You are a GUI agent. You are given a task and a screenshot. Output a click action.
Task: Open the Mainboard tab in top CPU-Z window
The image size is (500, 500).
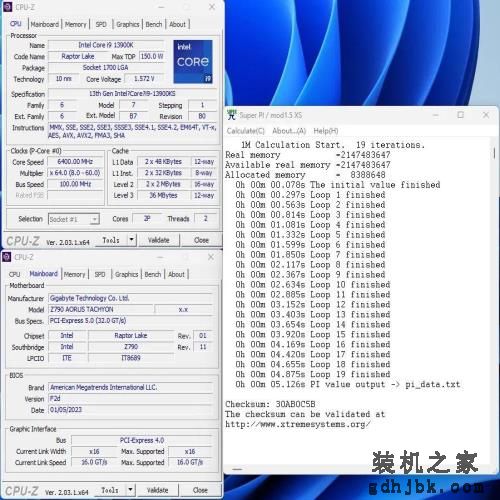[44, 24]
